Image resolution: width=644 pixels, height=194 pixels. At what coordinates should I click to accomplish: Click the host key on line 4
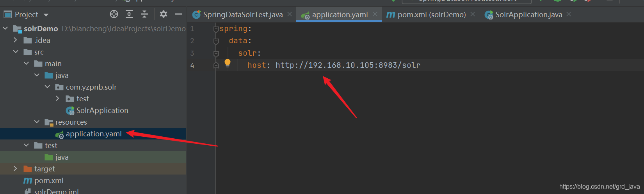pyautogui.click(x=257, y=65)
